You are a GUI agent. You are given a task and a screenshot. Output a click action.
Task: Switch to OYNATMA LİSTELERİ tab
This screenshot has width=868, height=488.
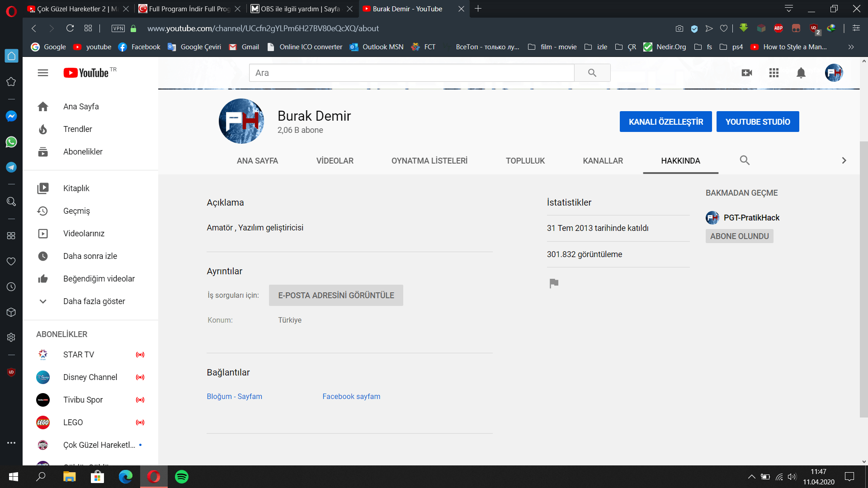pyautogui.click(x=429, y=161)
